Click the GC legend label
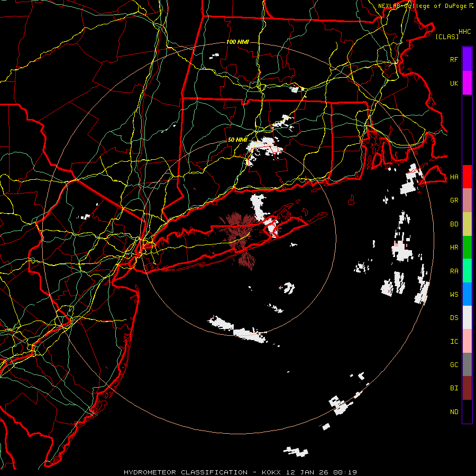 click(454, 364)
